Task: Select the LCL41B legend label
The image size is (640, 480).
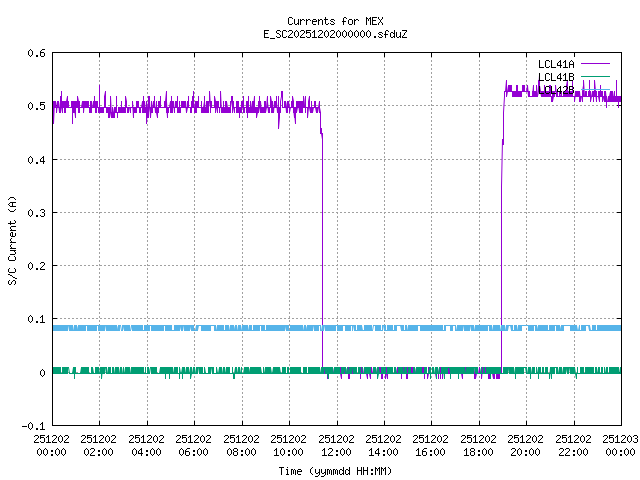Action: click(x=556, y=77)
